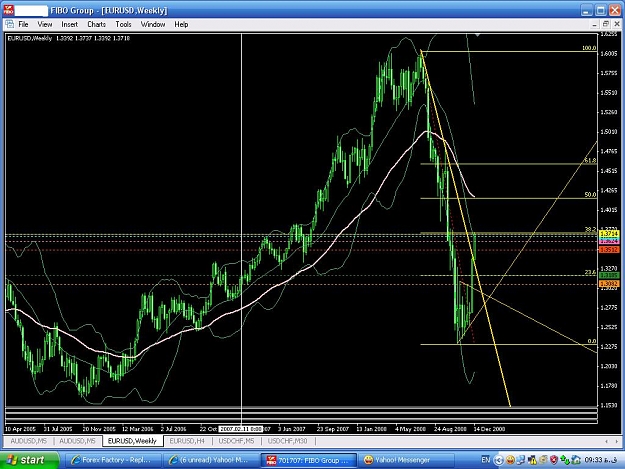This screenshot has width=625, height=469.
Task: Open the 701707: FIBO Group taskbar button
Action: (x=309, y=460)
